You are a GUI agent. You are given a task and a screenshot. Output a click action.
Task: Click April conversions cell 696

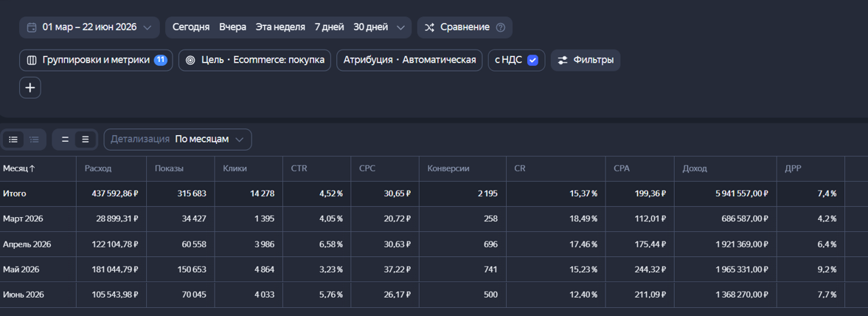click(490, 244)
